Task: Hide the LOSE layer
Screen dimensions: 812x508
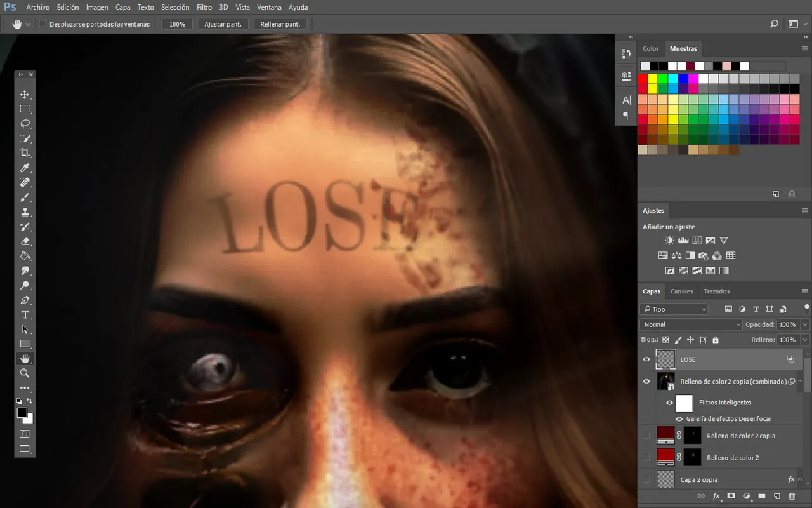Action: pos(646,359)
